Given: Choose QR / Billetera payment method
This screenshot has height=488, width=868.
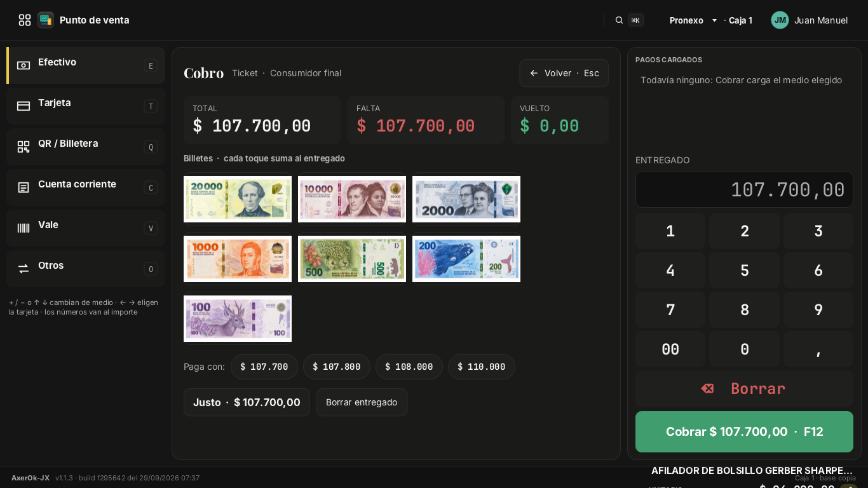Looking at the screenshot, I should [86, 147].
